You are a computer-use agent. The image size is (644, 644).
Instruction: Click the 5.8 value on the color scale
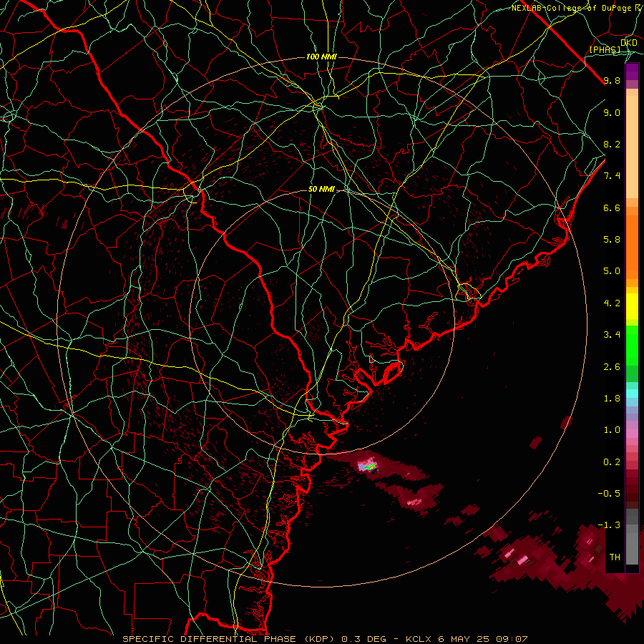pos(612,240)
